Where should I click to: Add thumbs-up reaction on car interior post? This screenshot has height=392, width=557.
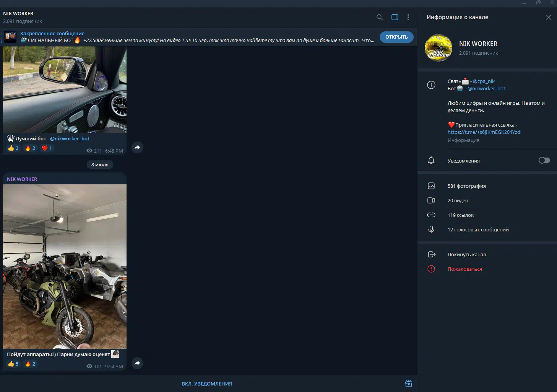13,148
